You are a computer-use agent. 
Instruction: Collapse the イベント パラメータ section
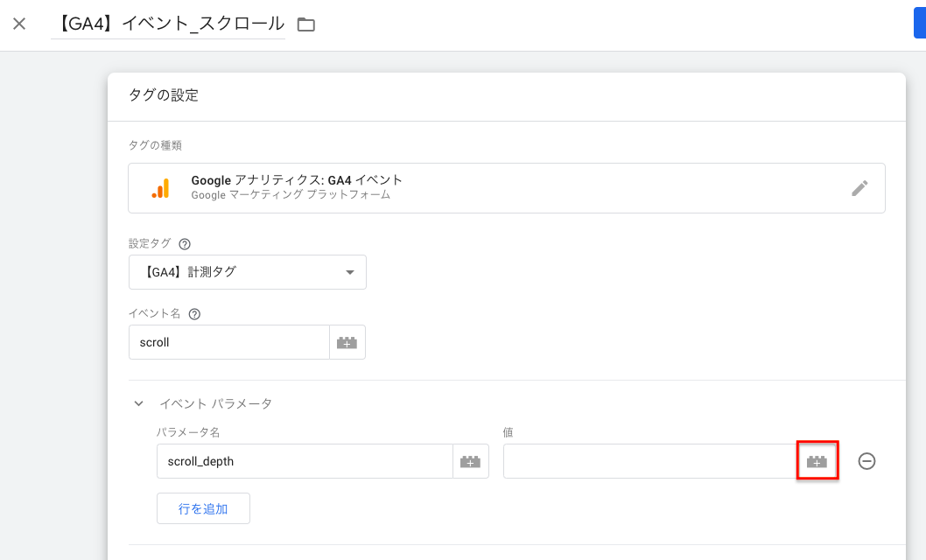pyautogui.click(x=139, y=403)
